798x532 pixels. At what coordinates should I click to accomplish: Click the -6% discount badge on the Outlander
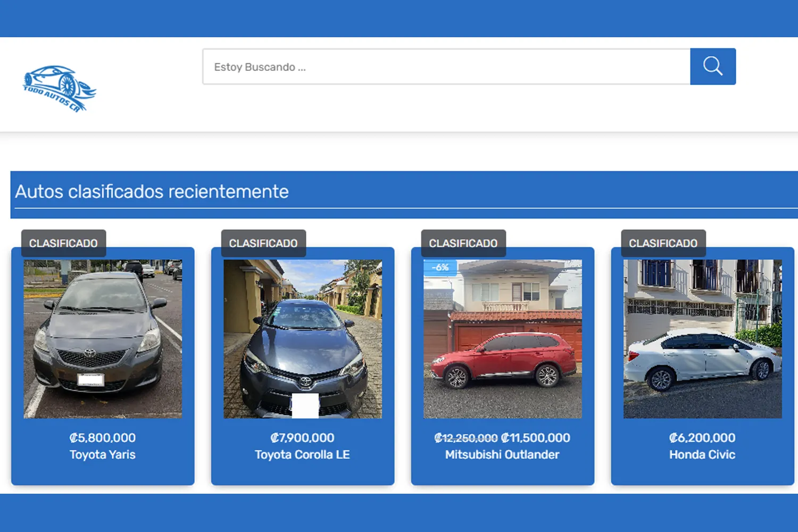[x=439, y=267]
